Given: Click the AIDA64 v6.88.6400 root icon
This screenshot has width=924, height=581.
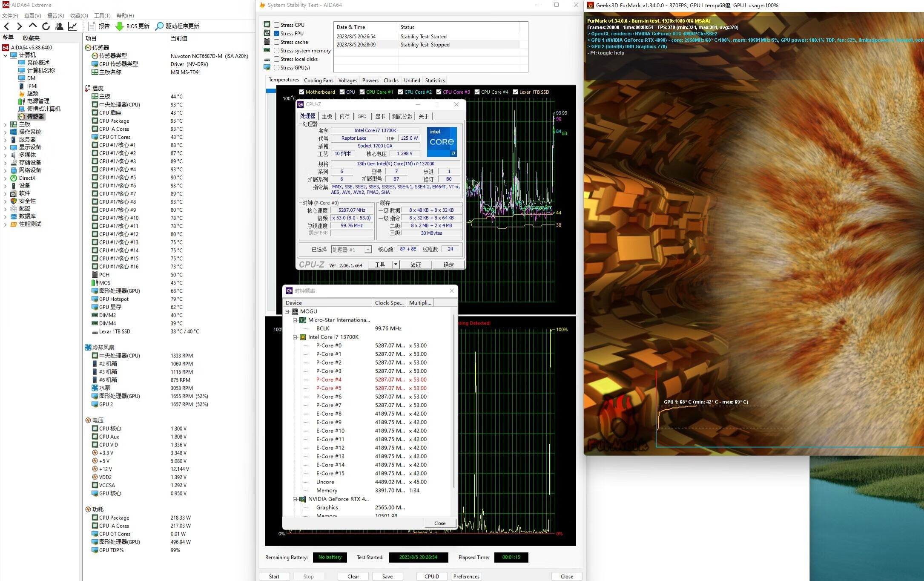Looking at the screenshot, I should (x=6, y=48).
